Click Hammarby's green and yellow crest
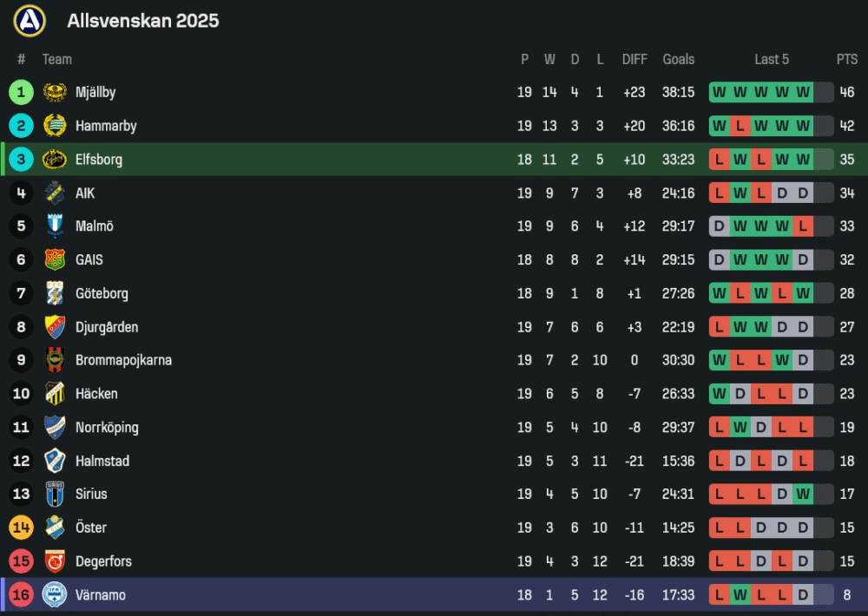 tap(55, 126)
